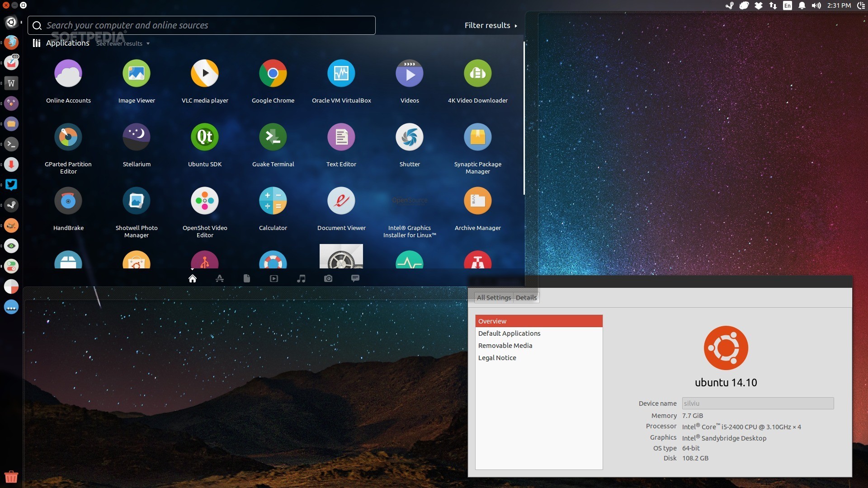
Task: Open Synaptic Package Manager
Action: point(477,137)
